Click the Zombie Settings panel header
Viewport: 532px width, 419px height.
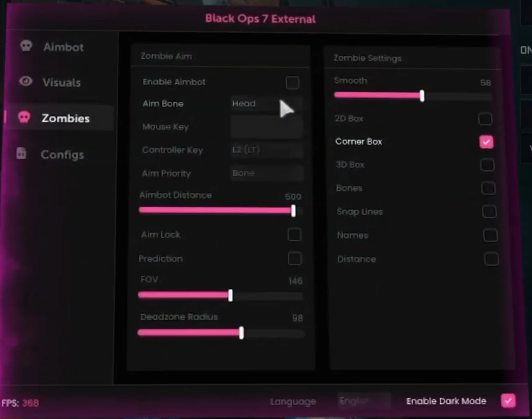412,58
